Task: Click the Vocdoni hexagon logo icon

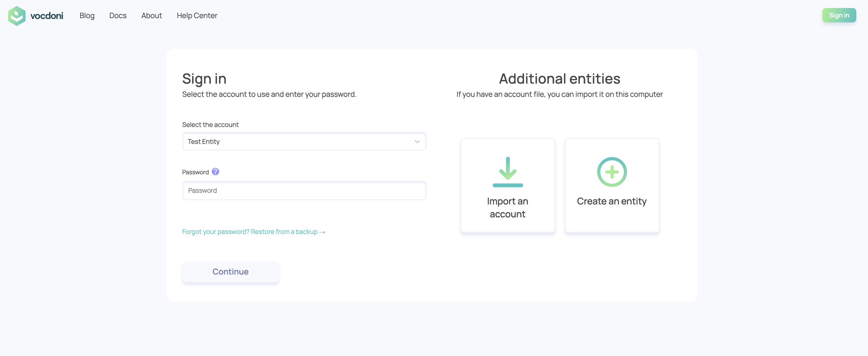Action: [x=17, y=15]
